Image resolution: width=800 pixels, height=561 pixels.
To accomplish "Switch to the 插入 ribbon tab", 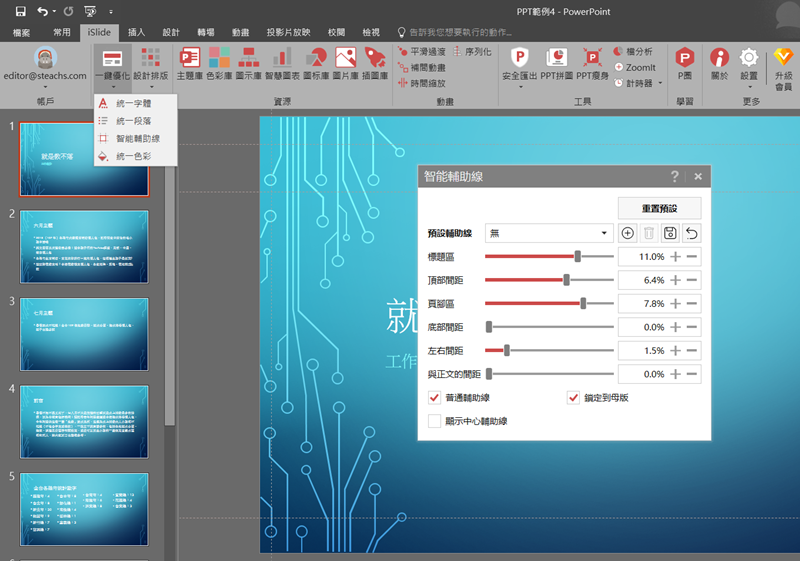I will pyautogui.click(x=137, y=33).
